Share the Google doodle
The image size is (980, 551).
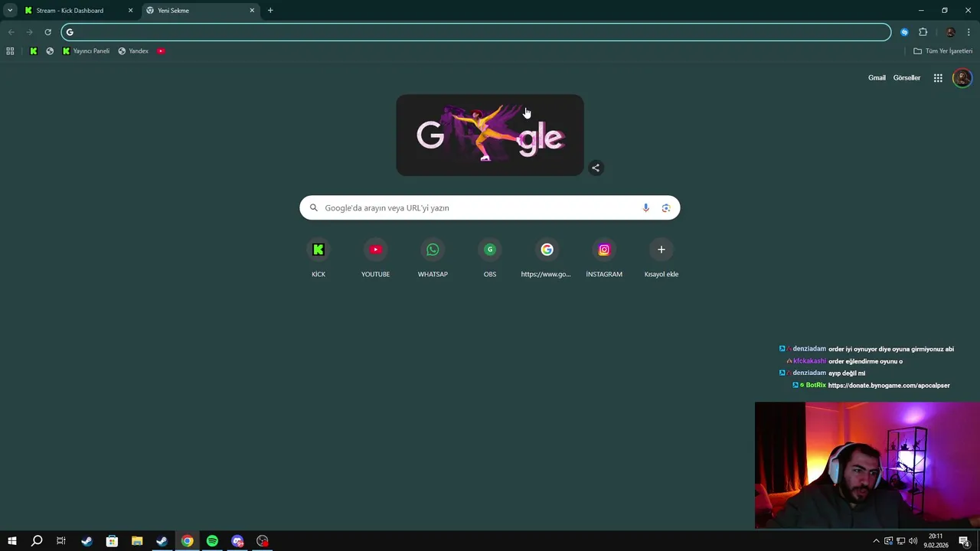(596, 168)
